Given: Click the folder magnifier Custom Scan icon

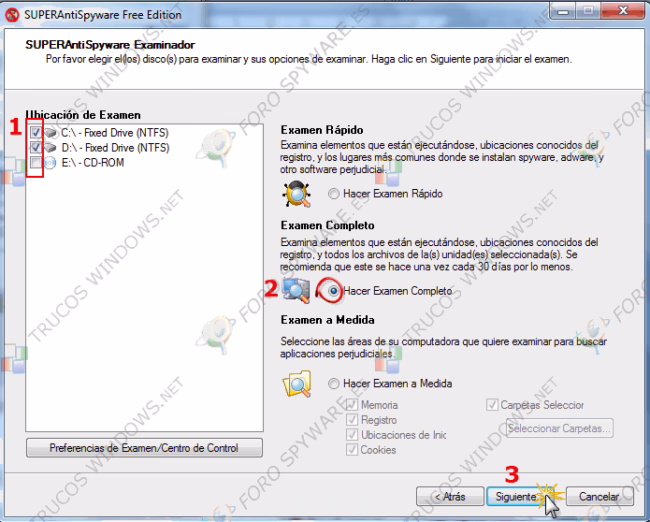Looking at the screenshot, I should pos(297,384).
